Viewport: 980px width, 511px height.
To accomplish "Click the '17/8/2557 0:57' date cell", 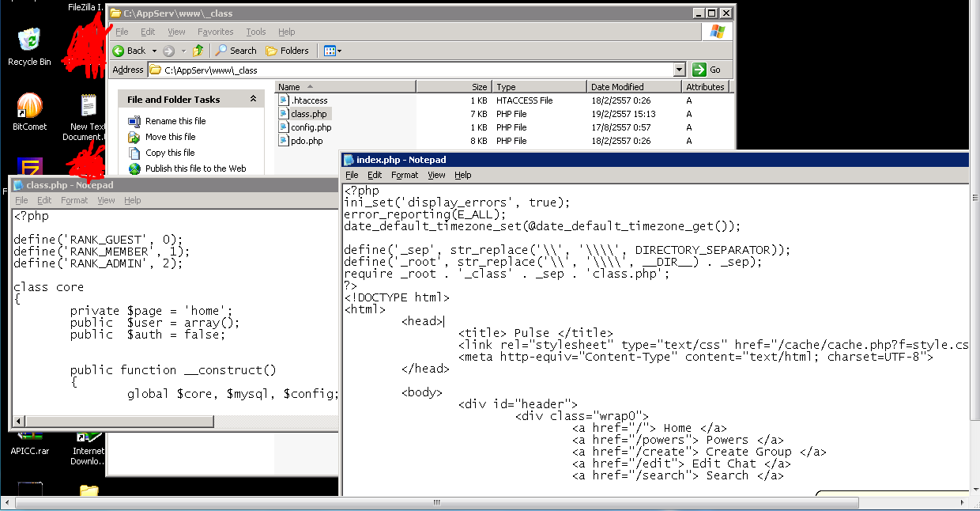I will pos(620,127).
